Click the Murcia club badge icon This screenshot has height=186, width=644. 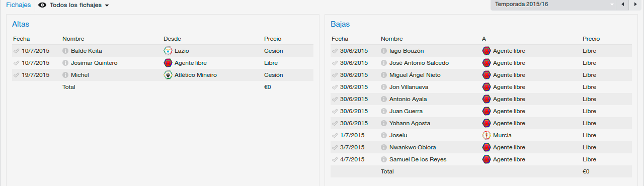point(487,135)
